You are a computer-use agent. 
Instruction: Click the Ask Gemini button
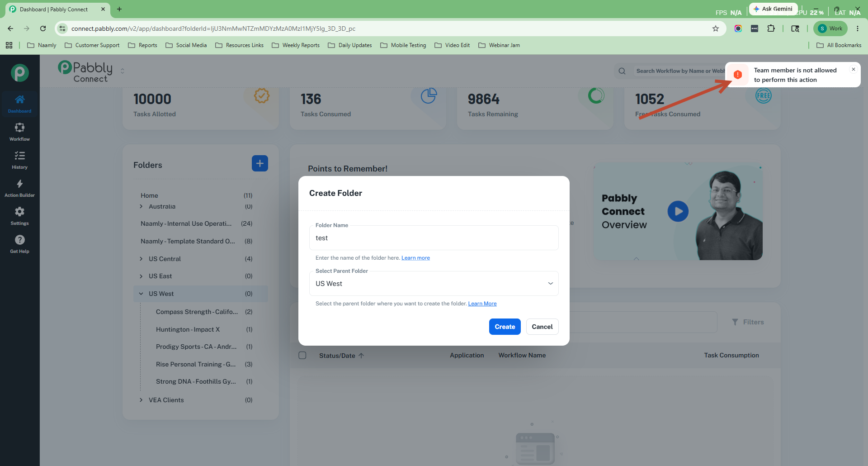pos(773,9)
